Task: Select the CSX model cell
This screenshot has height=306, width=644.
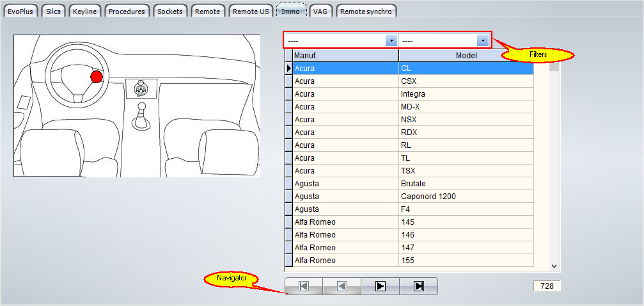Action: pos(466,81)
